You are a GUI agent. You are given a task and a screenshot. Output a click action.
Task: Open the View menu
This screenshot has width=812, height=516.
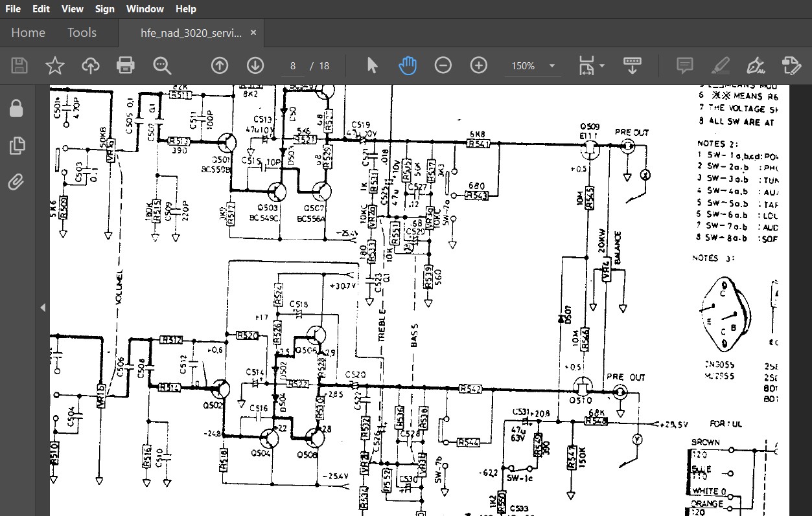(73, 9)
